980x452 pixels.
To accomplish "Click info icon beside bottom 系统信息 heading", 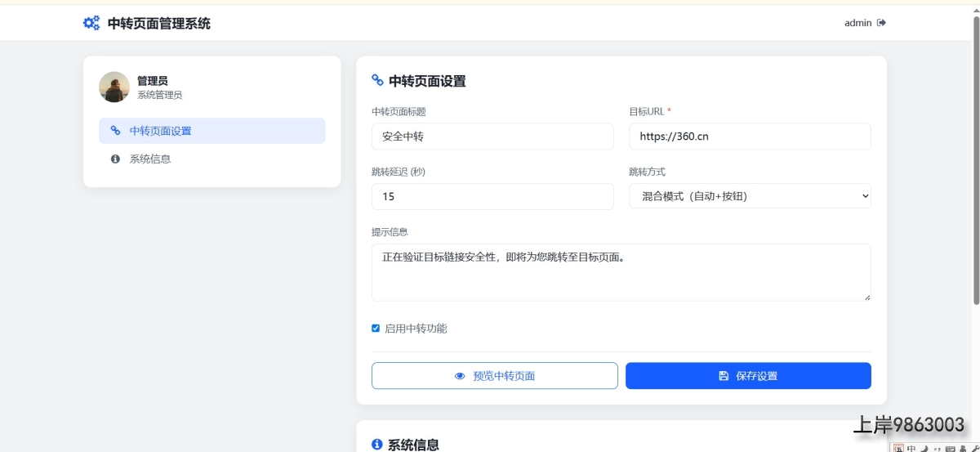I will coord(377,445).
